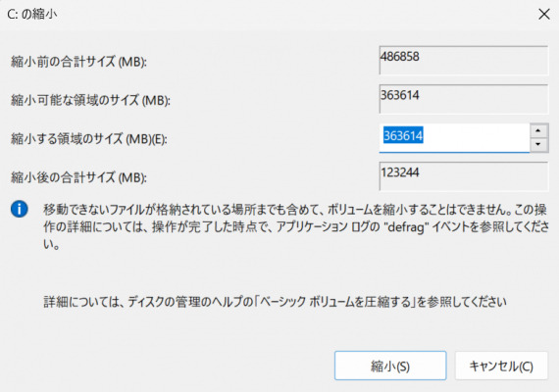Close the C: の縮小 dialog with X
Screen dimensions: 559x392
[x=544, y=15]
